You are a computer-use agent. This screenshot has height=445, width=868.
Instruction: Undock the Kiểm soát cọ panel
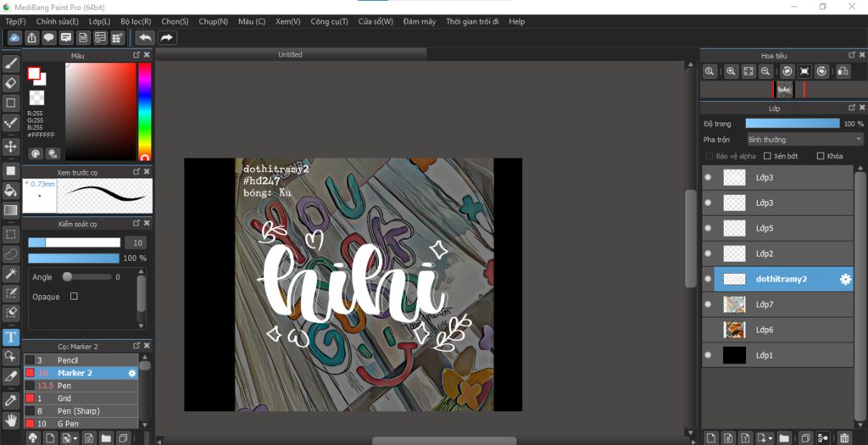point(136,223)
